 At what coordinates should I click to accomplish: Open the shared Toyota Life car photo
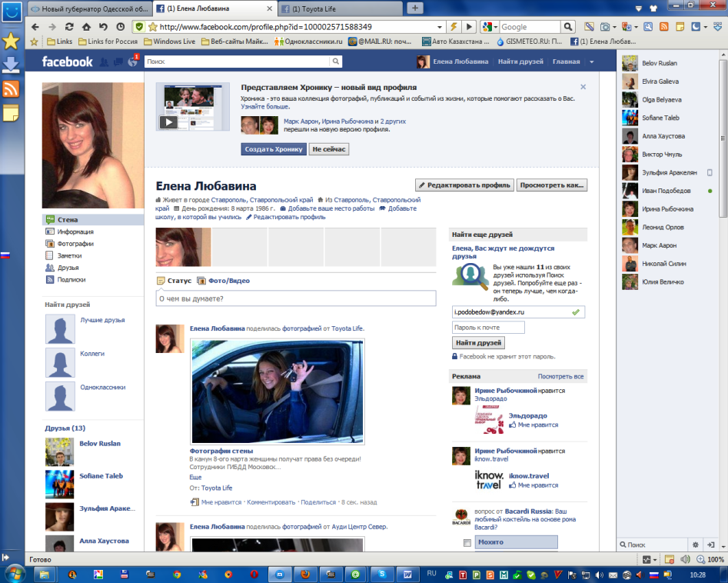click(x=278, y=391)
